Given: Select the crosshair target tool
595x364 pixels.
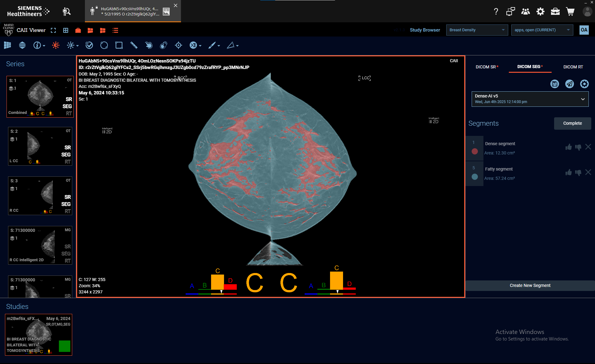Looking at the screenshot, I should coord(178,45).
